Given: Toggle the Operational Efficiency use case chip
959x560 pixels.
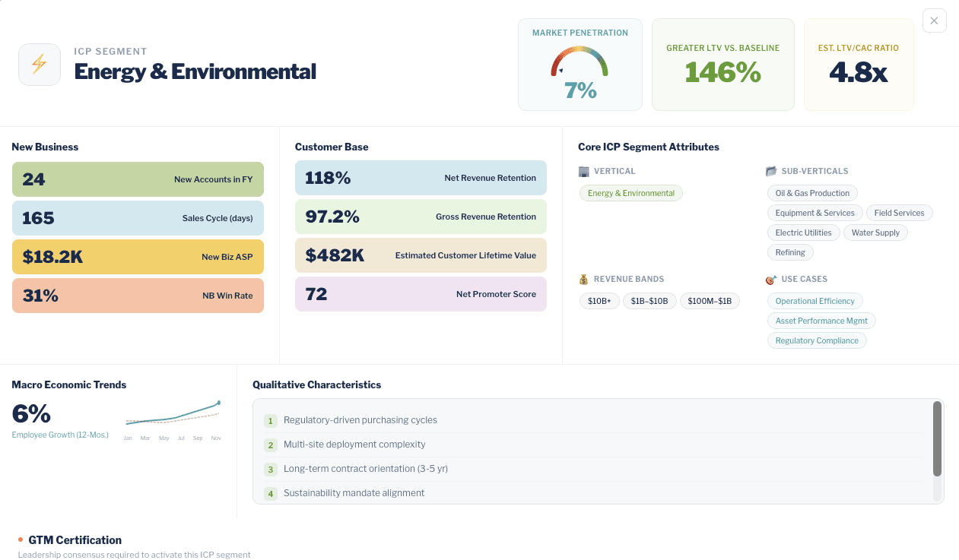Looking at the screenshot, I should click(x=815, y=301).
